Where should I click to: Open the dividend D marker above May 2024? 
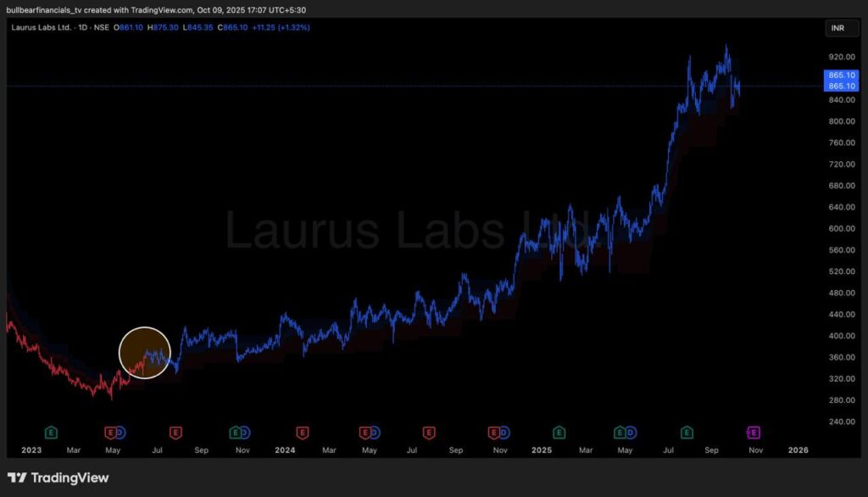(374, 433)
